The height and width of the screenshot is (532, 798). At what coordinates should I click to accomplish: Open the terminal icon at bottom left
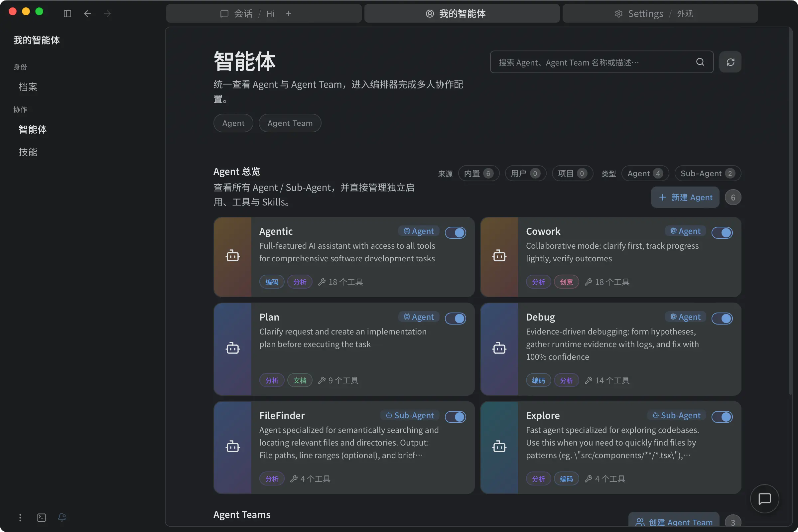pyautogui.click(x=41, y=517)
